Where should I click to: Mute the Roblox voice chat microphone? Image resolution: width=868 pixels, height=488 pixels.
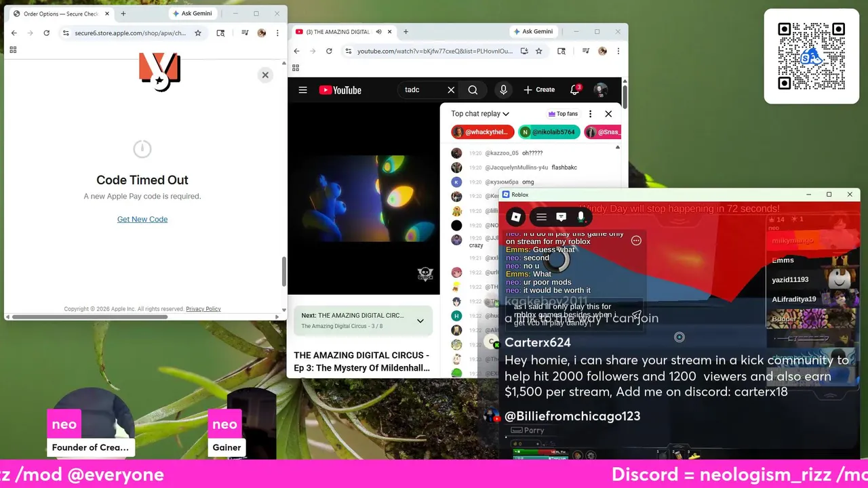[580, 217]
